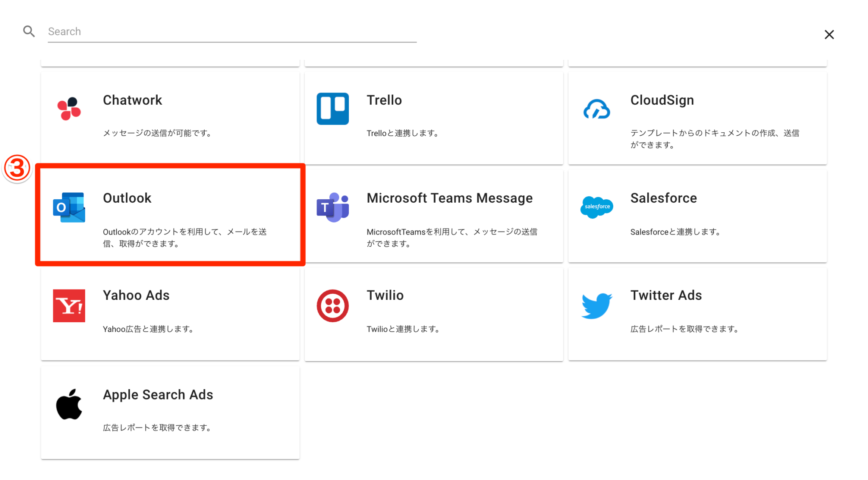Click the Twitter bird icon
The image size is (868, 480).
[x=597, y=306]
